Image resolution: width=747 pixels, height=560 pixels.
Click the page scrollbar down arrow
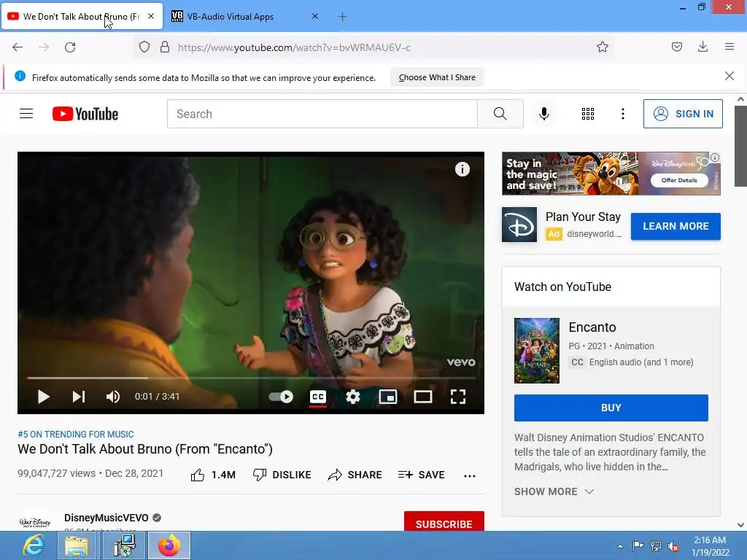tap(740, 525)
